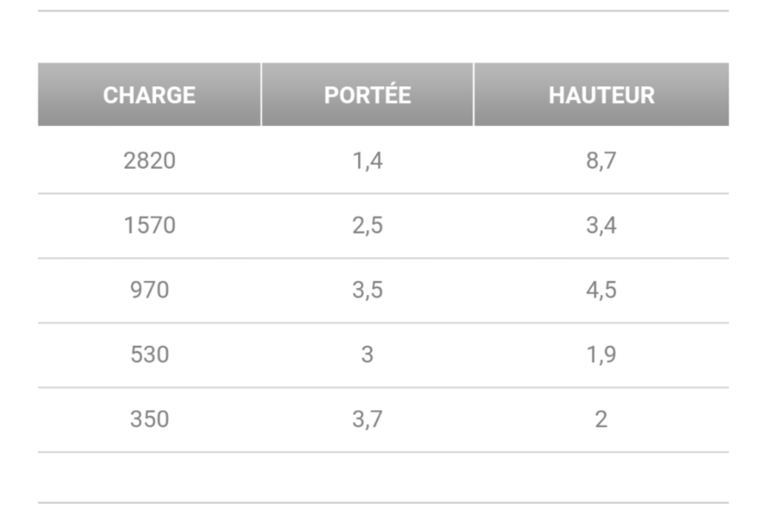This screenshot has width=768, height=512.
Task: Select the charge value 350
Action: coord(149,419)
